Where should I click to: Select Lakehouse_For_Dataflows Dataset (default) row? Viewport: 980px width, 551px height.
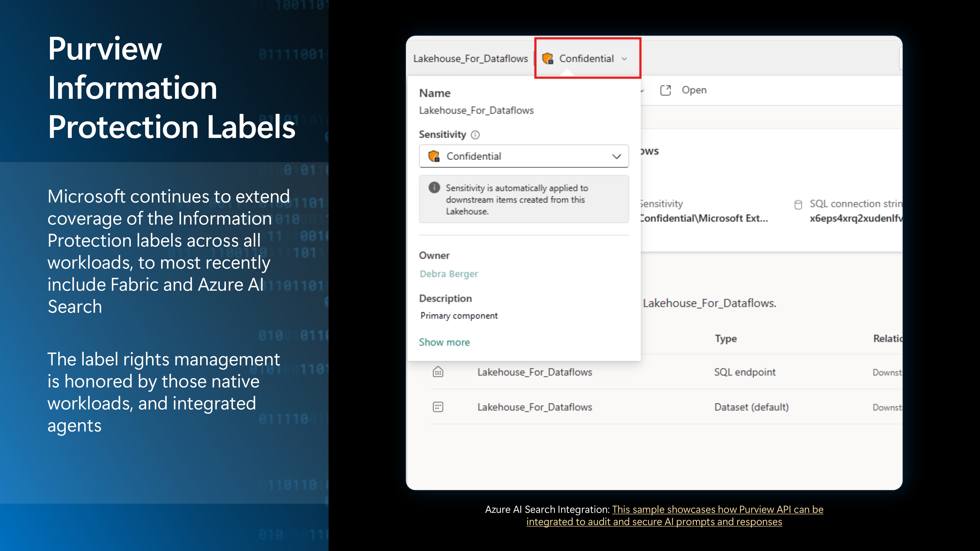(x=535, y=407)
